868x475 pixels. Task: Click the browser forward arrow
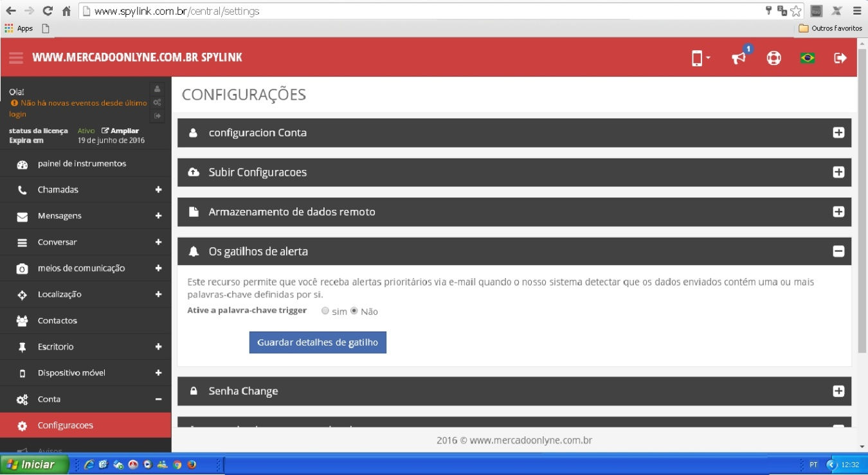[29, 10]
